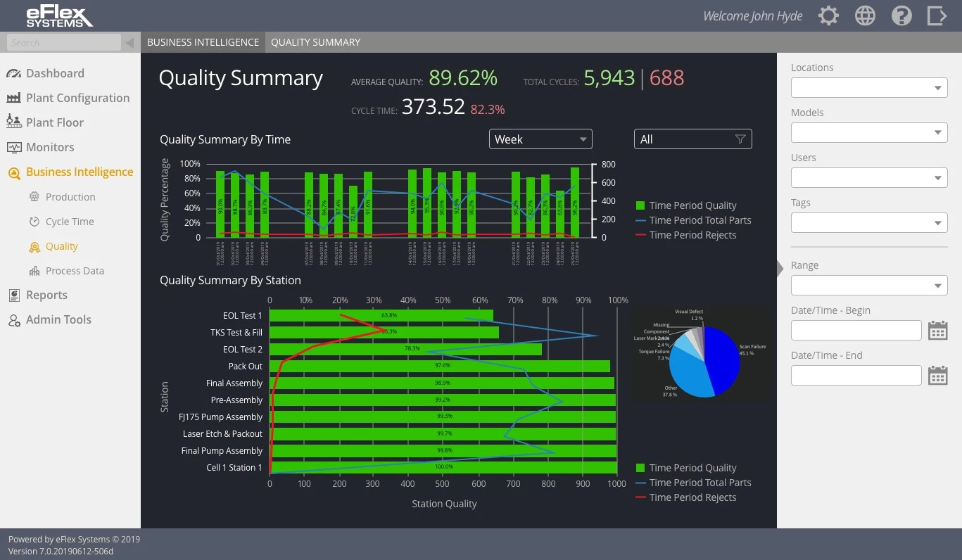Switch to the Business Intelligence tab
The image size is (962, 560).
click(203, 42)
